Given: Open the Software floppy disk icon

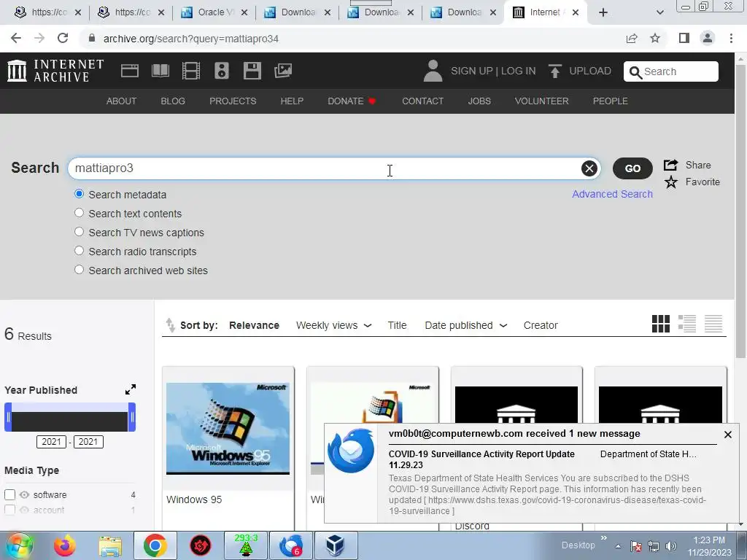Looking at the screenshot, I should click(252, 71).
